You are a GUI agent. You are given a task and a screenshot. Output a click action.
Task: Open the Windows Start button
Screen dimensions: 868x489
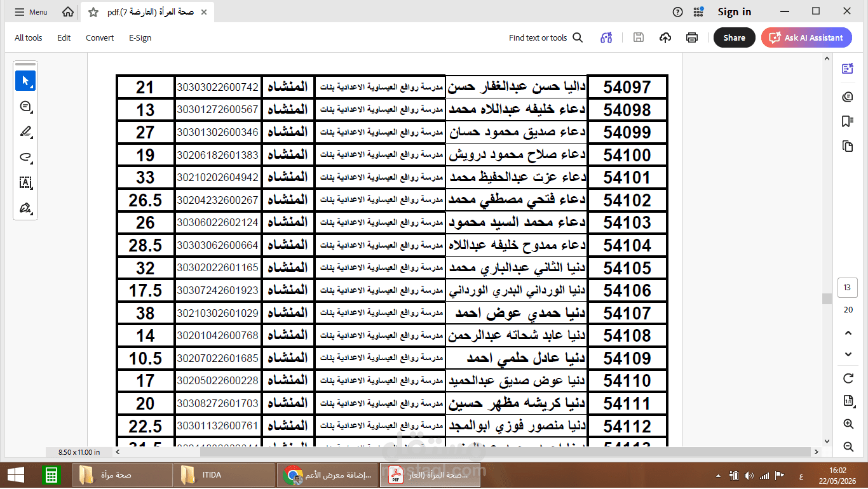coord(15,475)
